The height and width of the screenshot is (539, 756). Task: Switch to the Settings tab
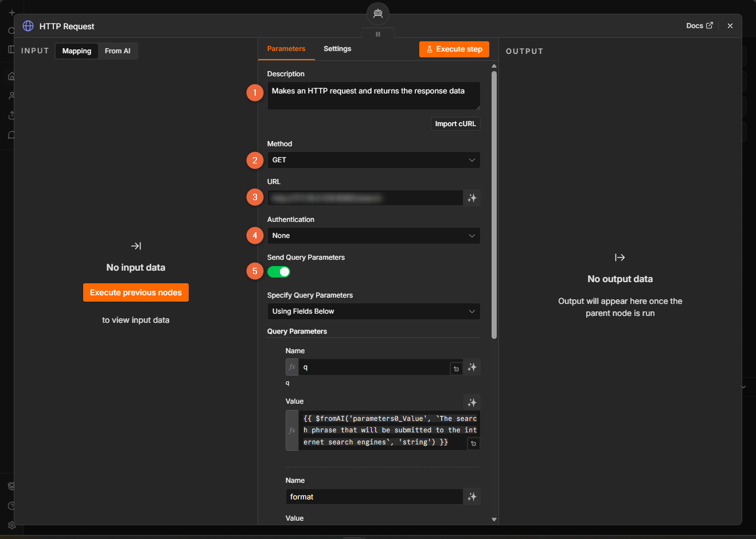coord(337,49)
